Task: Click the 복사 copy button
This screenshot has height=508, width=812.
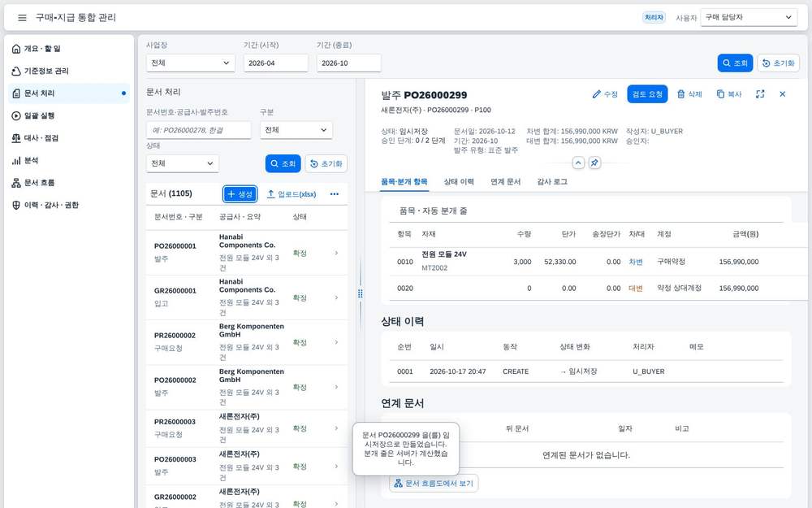Action: tap(729, 93)
